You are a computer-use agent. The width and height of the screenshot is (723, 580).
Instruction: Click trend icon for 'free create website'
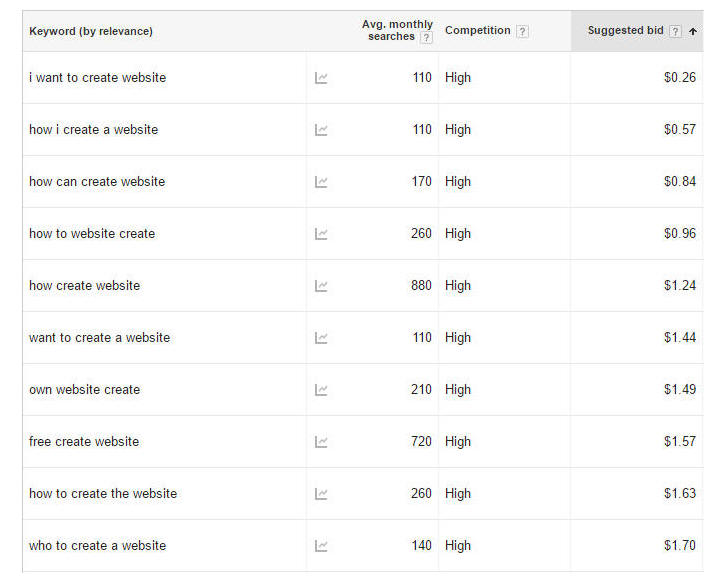click(x=321, y=442)
